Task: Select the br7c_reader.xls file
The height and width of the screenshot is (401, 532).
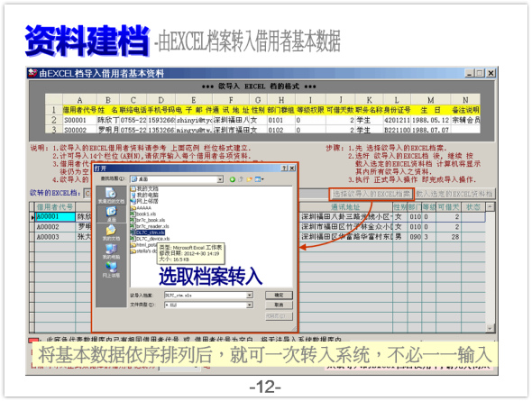Action: click(150, 226)
